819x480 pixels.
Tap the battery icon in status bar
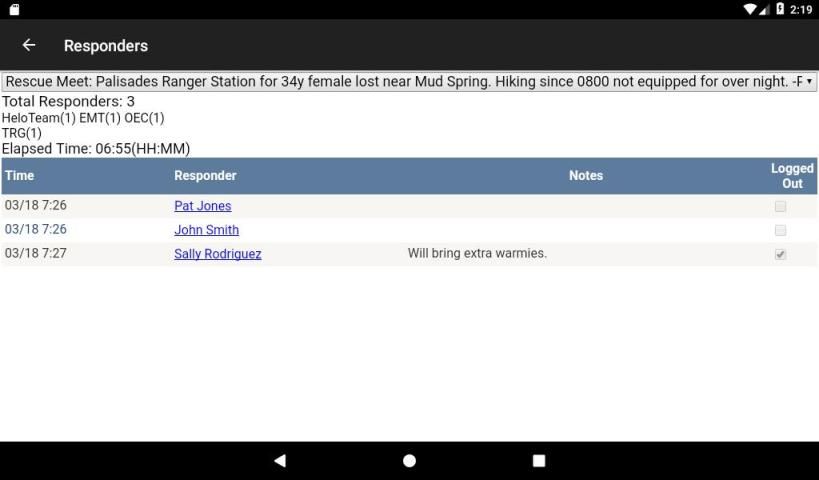[780, 9]
